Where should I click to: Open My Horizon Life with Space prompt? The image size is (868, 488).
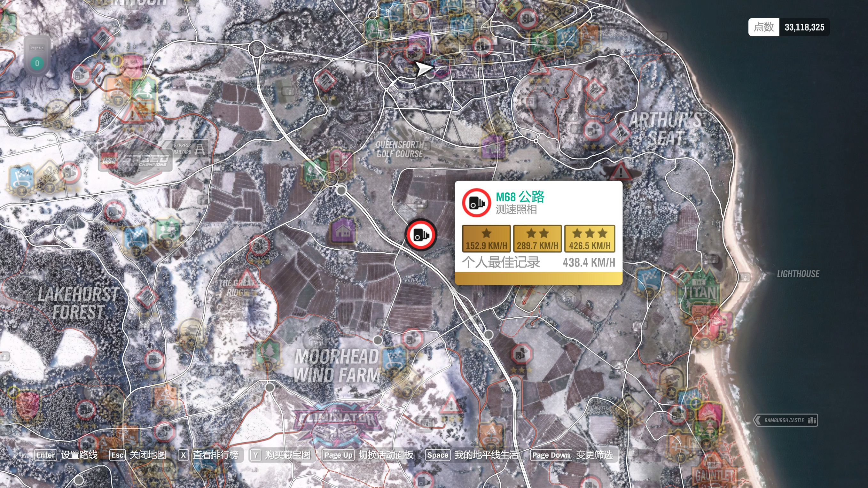point(437,455)
